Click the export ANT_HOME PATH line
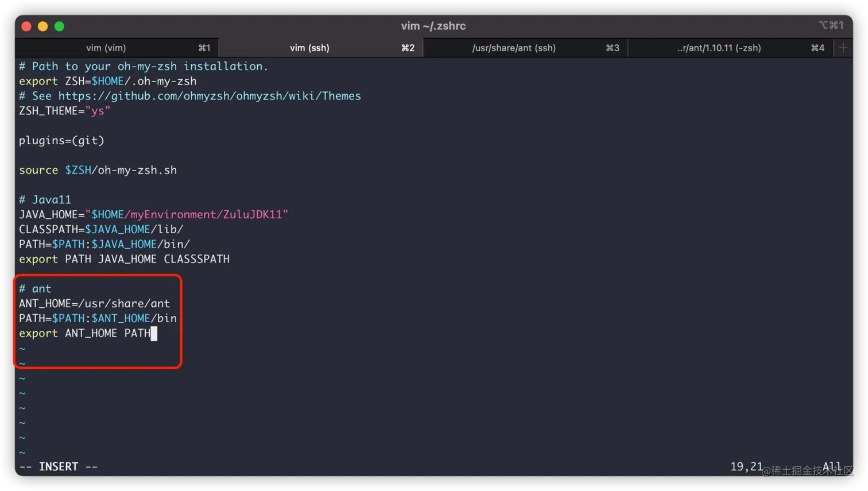Viewport: 868px width, 491px height. (x=86, y=333)
